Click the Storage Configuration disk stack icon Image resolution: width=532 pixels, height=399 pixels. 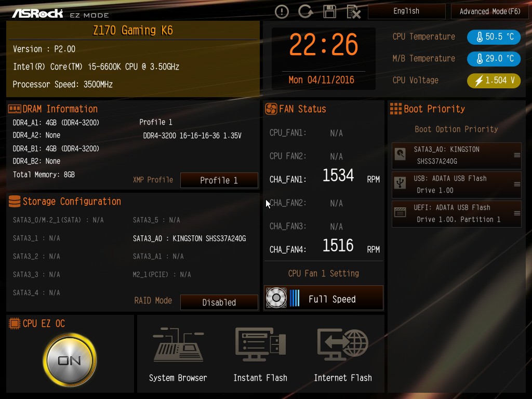[15, 201]
